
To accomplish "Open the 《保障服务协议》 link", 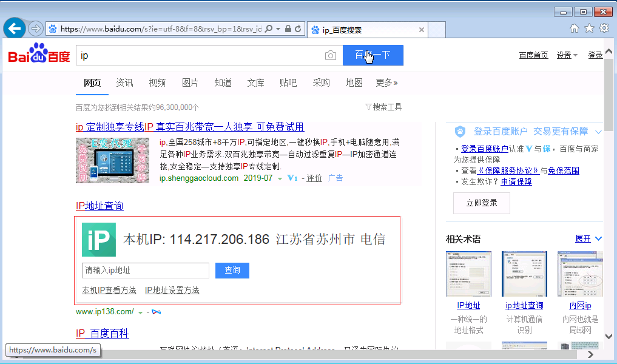I will pos(508,171).
